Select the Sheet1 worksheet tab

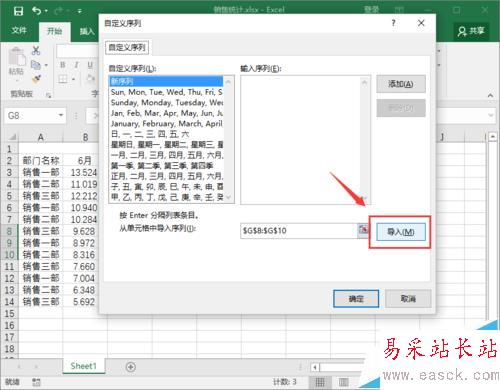pos(83,366)
